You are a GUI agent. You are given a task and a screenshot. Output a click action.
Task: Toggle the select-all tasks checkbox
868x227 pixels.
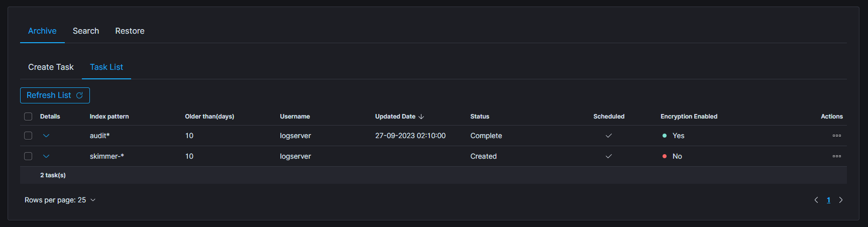[28, 117]
